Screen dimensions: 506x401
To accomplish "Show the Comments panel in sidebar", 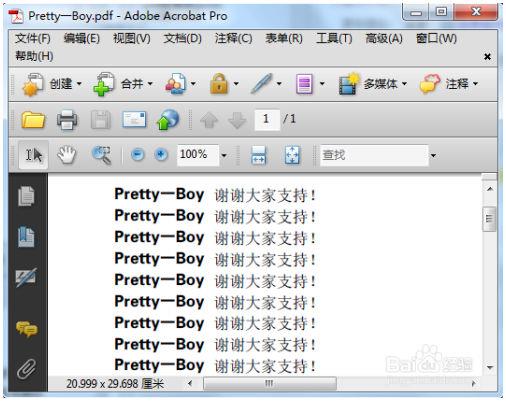I will coord(27,329).
